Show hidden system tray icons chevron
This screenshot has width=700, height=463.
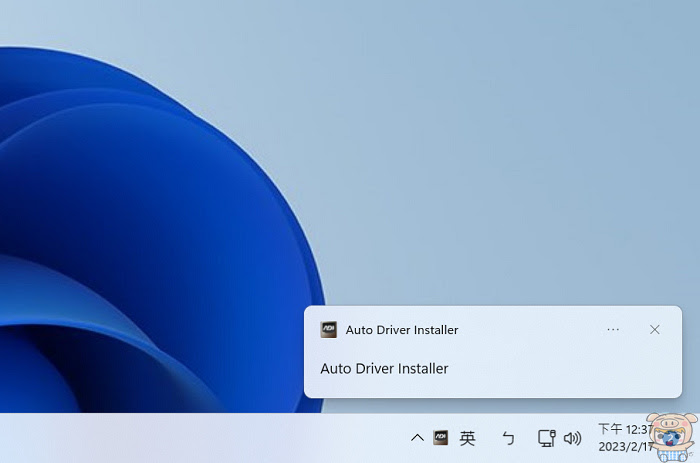[417, 438]
